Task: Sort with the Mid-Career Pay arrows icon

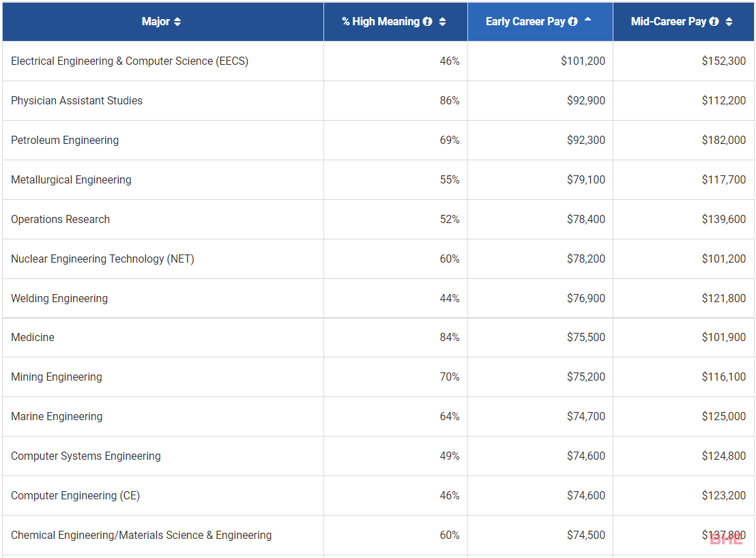Action: [729, 22]
